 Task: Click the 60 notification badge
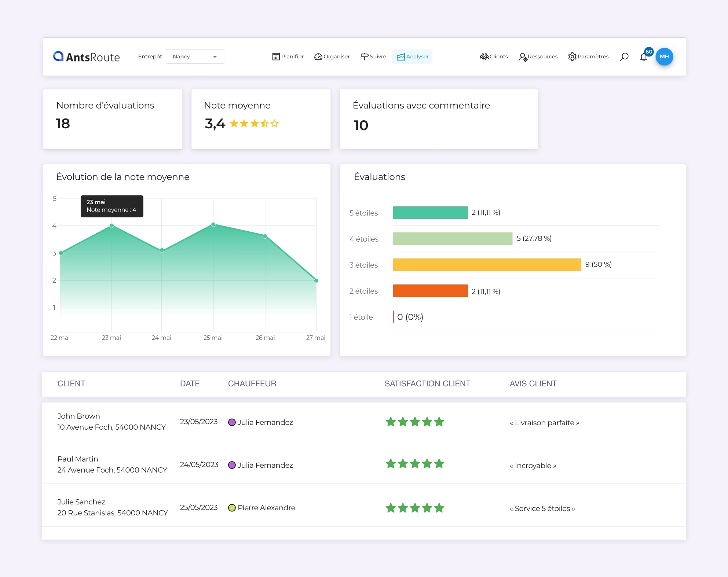pyautogui.click(x=649, y=52)
